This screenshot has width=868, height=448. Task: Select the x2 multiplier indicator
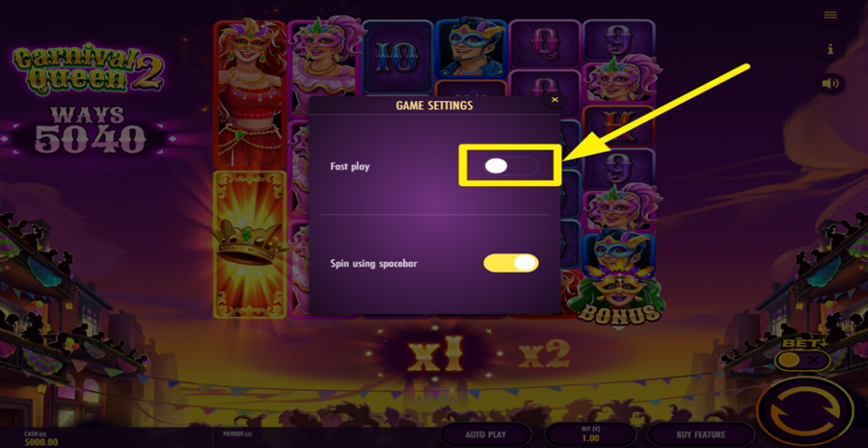[545, 353]
